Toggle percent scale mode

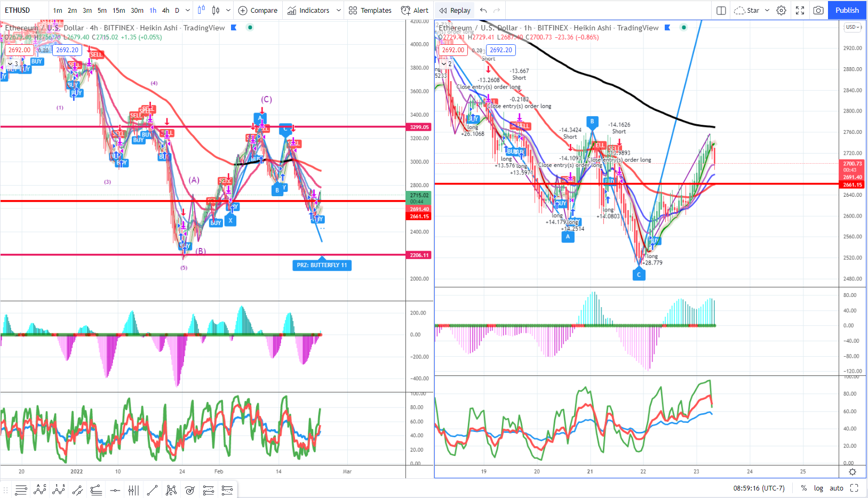803,488
